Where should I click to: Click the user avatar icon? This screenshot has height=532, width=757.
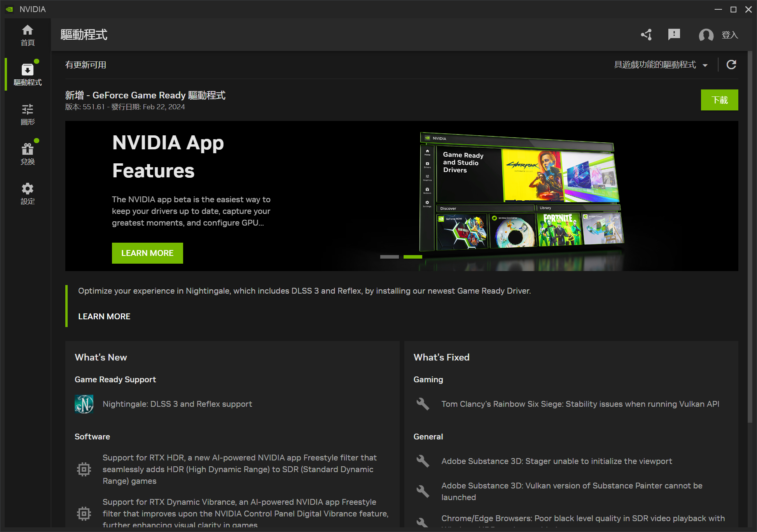706,35
